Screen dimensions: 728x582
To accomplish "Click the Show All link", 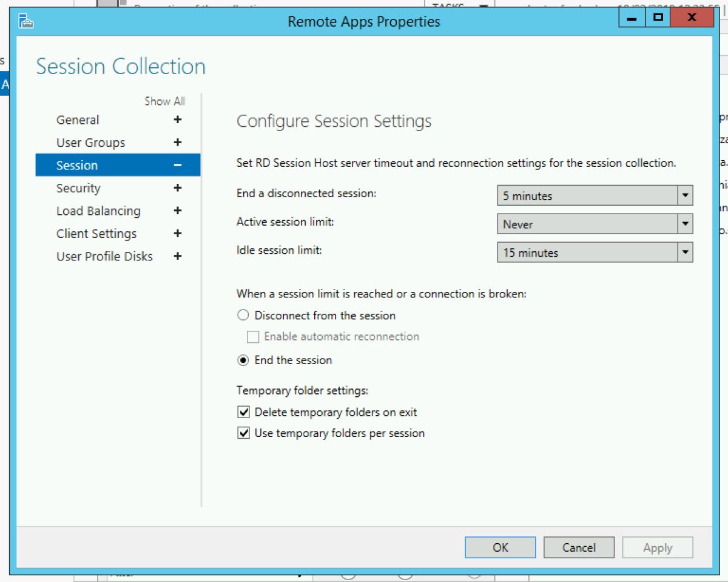I will coord(164,101).
